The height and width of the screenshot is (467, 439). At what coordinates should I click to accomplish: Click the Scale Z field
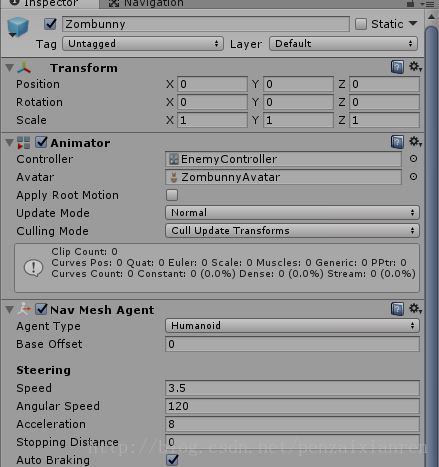coord(384,120)
